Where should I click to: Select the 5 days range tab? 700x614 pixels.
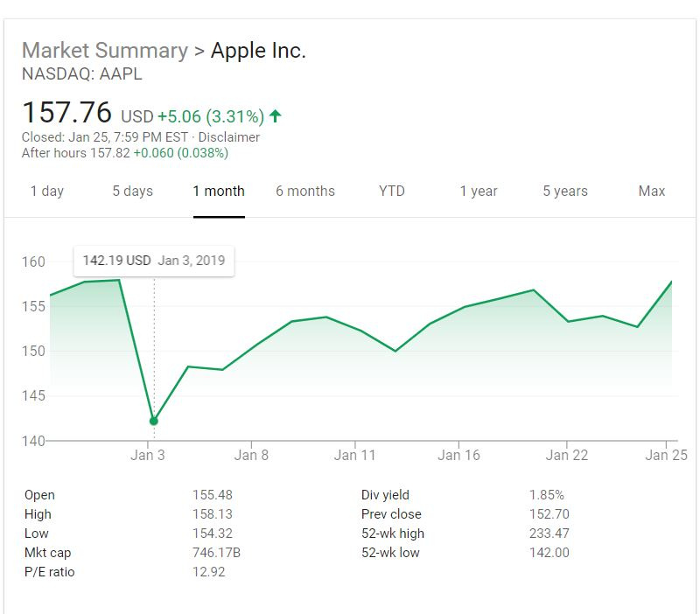click(132, 192)
